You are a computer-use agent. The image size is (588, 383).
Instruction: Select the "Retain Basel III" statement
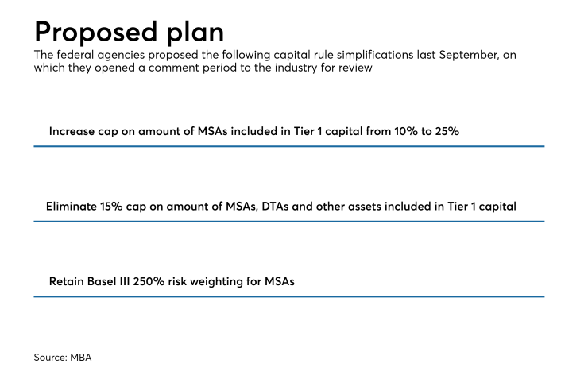(x=172, y=281)
